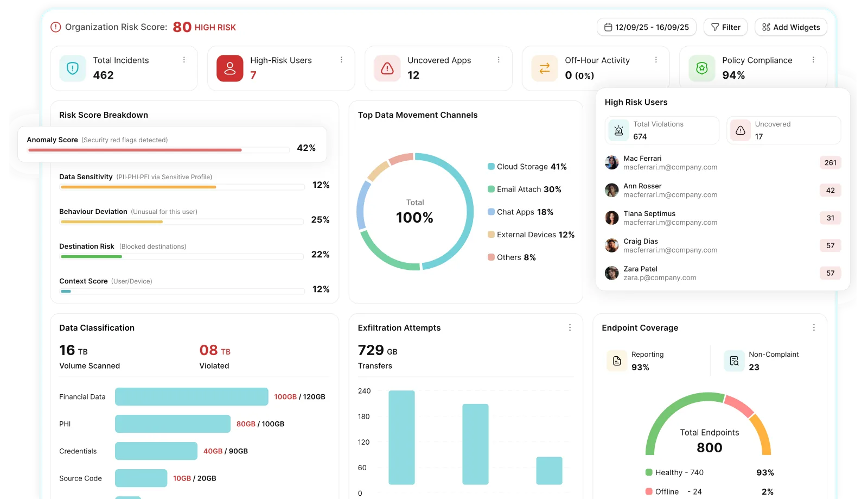Viewport: 868px width, 499px height.
Task: Click Zara Patel's 57 violations badge
Action: click(x=831, y=273)
